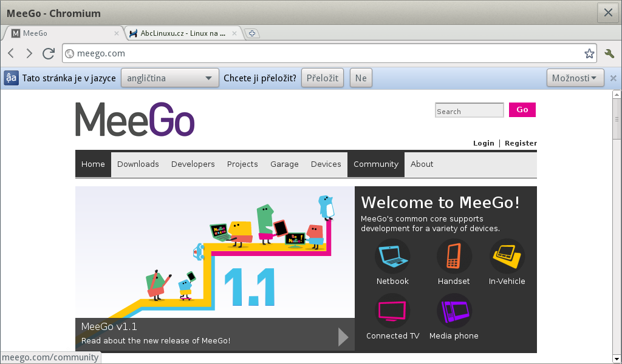Image resolution: width=622 pixels, height=364 pixels.
Task: Go forward with the browser forward arrow
Action: [29, 53]
